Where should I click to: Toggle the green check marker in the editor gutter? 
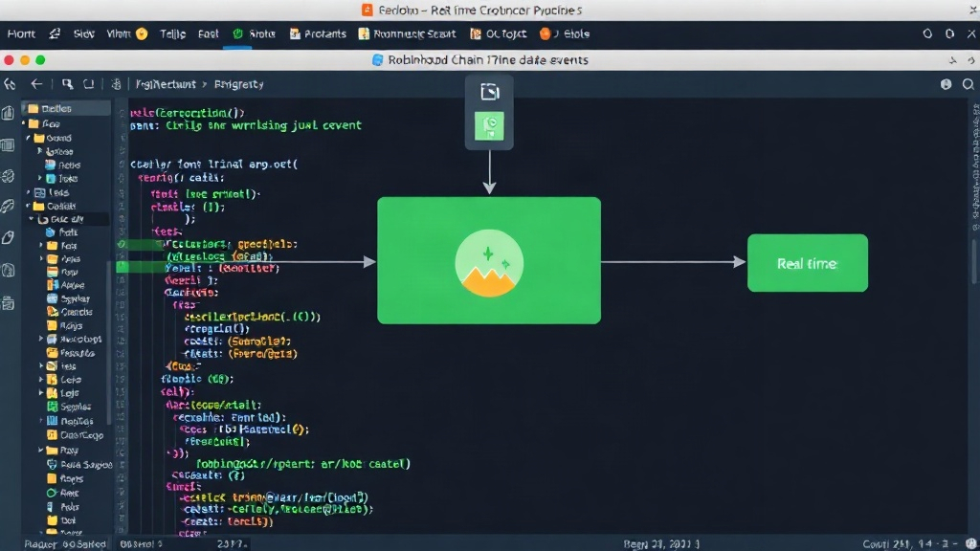click(x=122, y=244)
